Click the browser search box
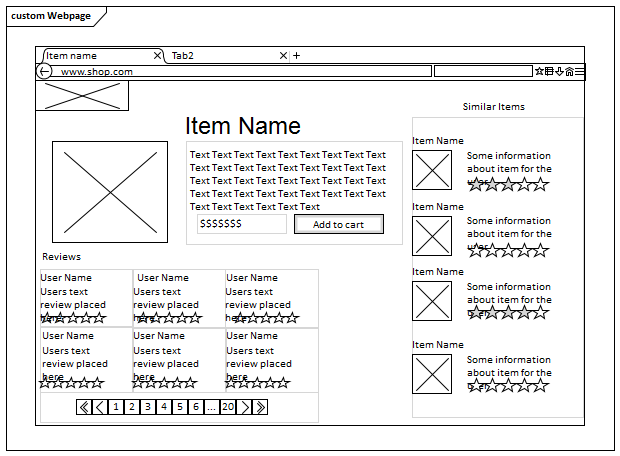This screenshot has width=620, height=456. tap(483, 72)
